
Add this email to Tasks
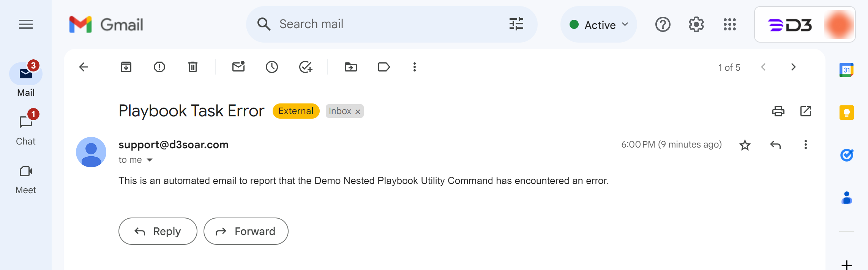pyautogui.click(x=306, y=67)
